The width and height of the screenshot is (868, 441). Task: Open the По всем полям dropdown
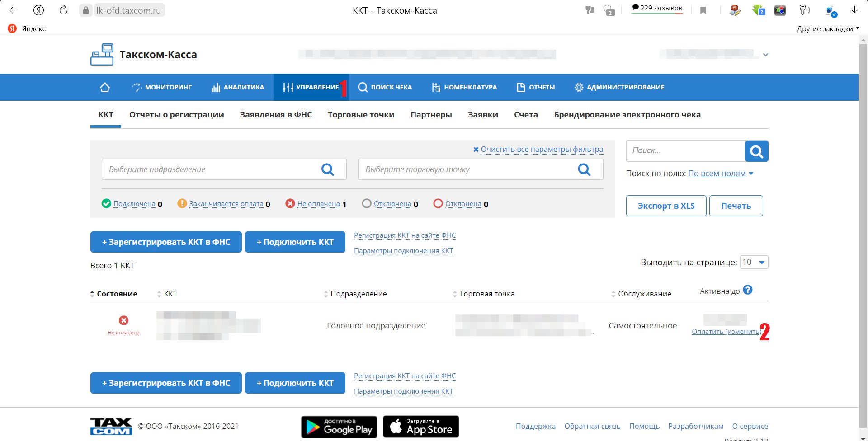(x=721, y=174)
